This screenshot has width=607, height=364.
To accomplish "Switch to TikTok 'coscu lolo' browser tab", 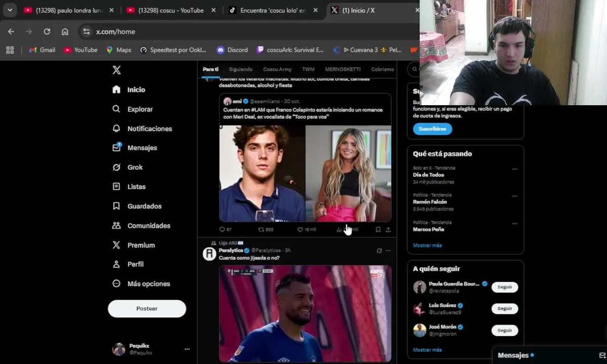I will (273, 10).
